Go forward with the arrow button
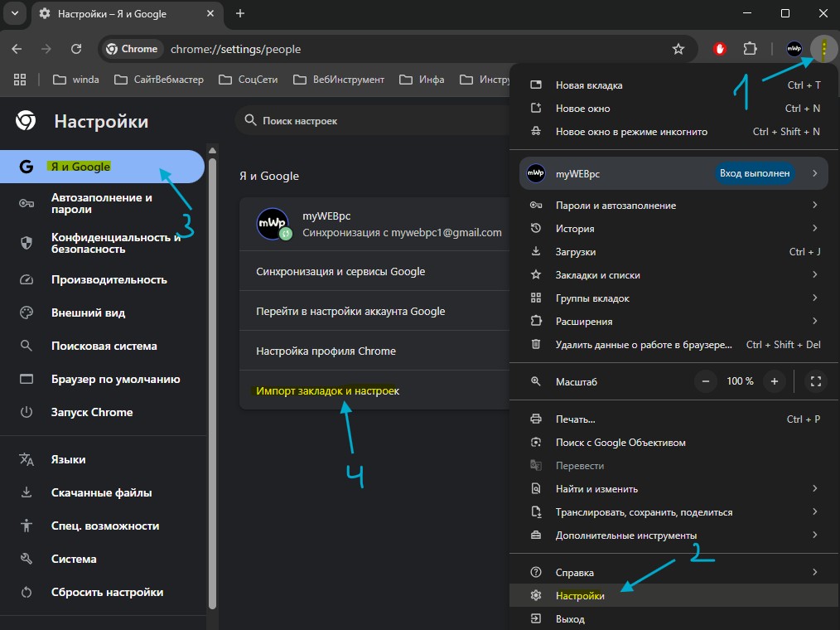Screen dimensions: 840x630 point(46,49)
